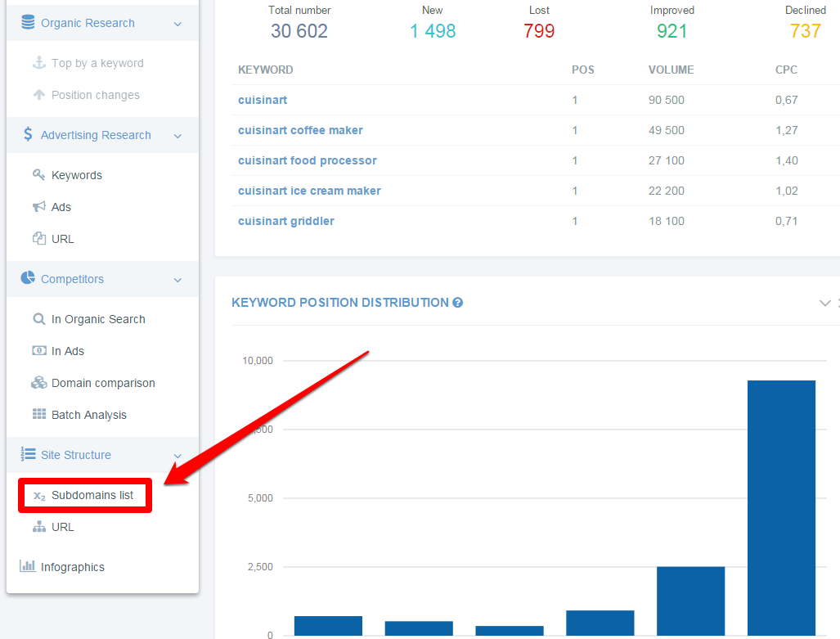The height and width of the screenshot is (639, 840).
Task: Collapse the Site Structure section chevron
Action: pyautogui.click(x=177, y=456)
